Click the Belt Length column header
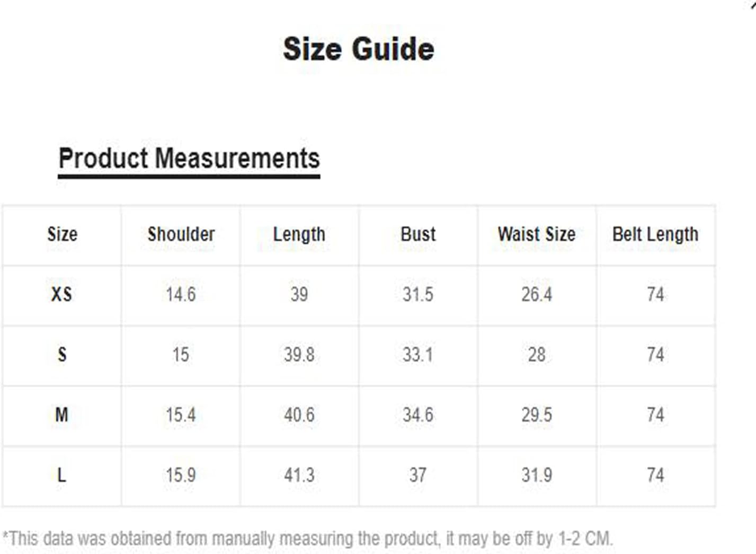The height and width of the screenshot is (554, 756). click(x=655, y=234)
